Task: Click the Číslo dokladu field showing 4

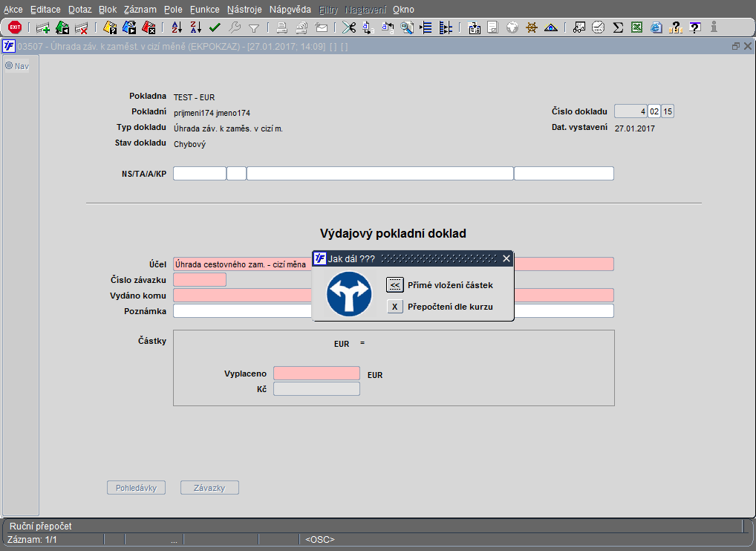Action: click(630, 111)
